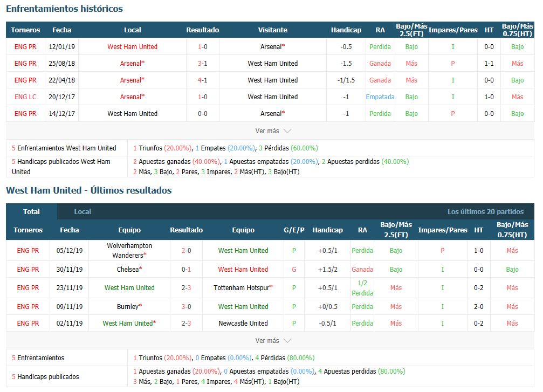Viewport: 543px width, 392px height.
Task: Click the Handicap header in historical table
Action: (346, 30)
